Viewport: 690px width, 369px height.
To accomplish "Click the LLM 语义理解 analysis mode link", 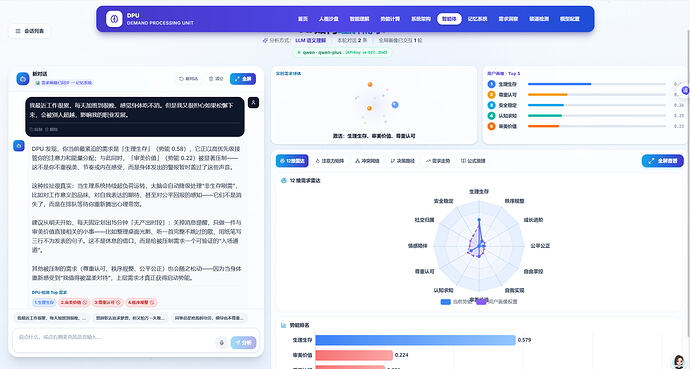I will point(311,40).
